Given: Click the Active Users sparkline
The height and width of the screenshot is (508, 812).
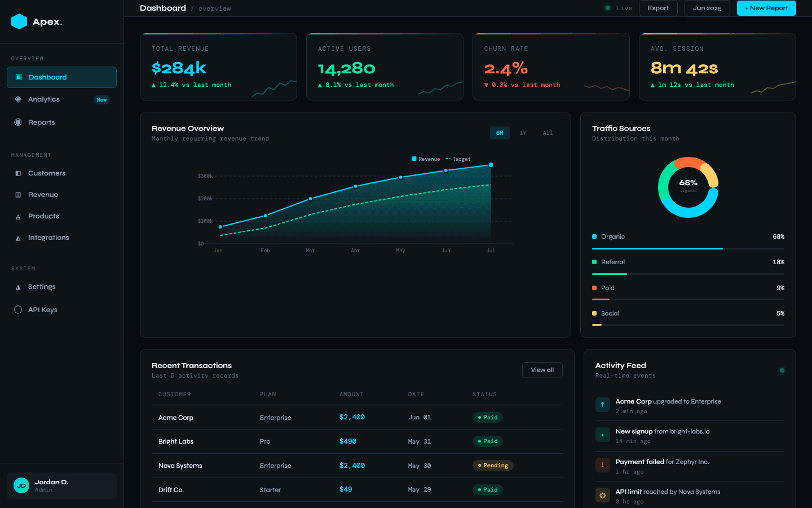Looking at the screenshot, I should tap(440, 87).
